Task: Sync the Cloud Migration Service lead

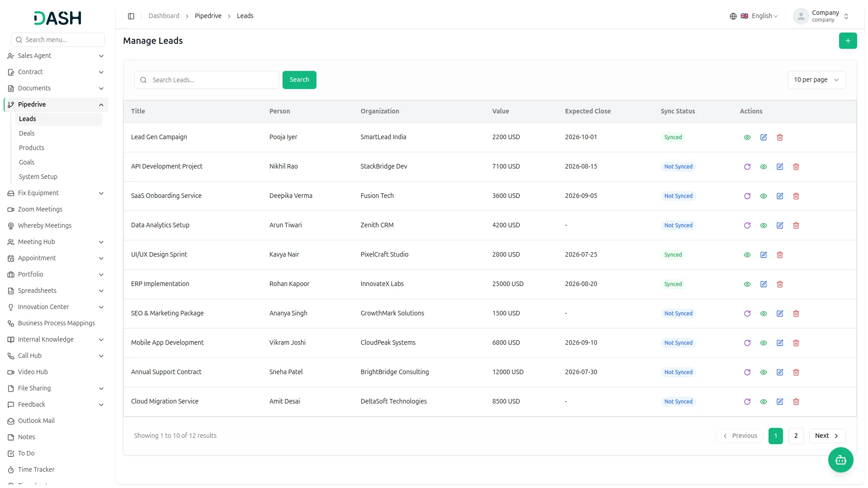Action: [747, 402]
